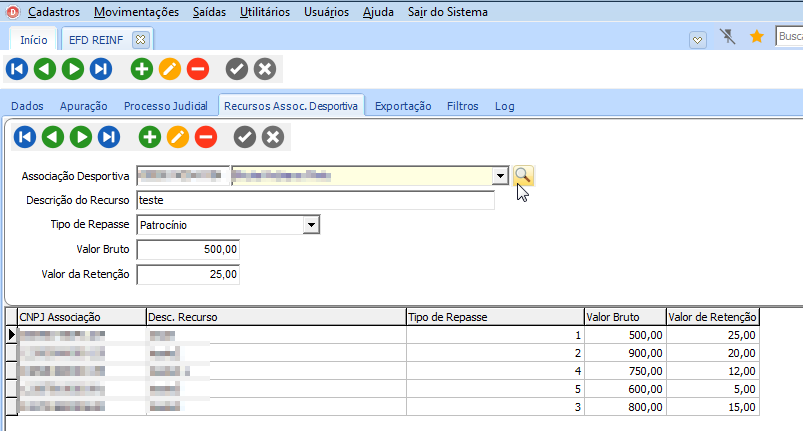Click the 25,00 retention cell in grid
Screen dimensions: 803x431
[712, 335]
